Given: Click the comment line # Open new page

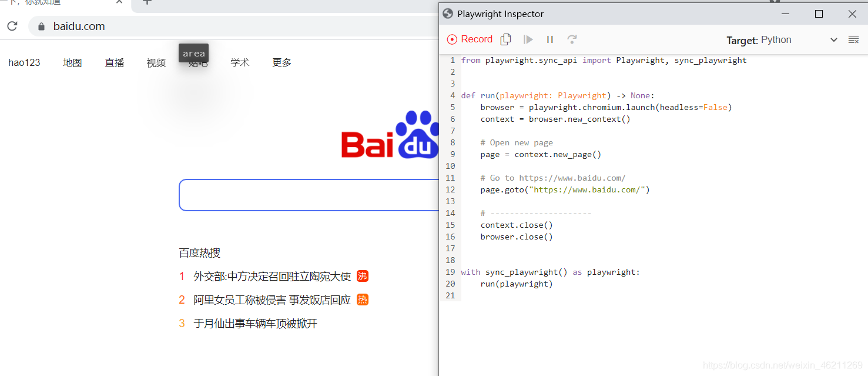Looking at the screenshot, I should coord(517,142).
